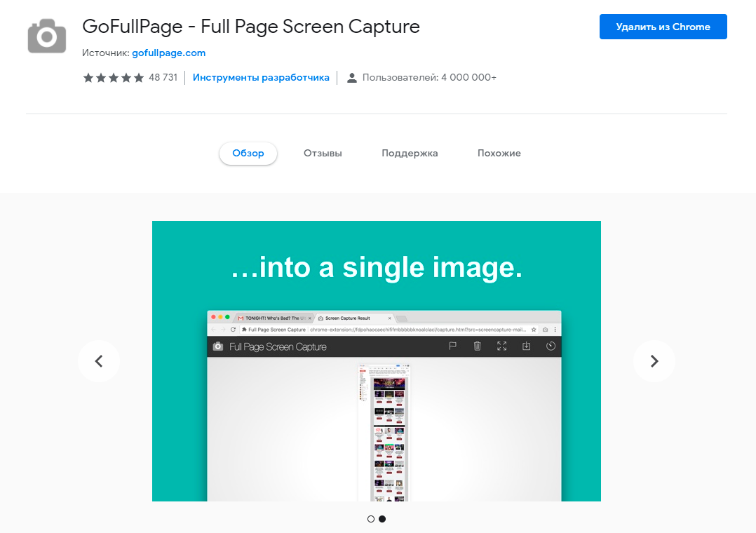
Task: Click the fullscreen expand icon in the screenshot
Action: (x=502, y=346)
